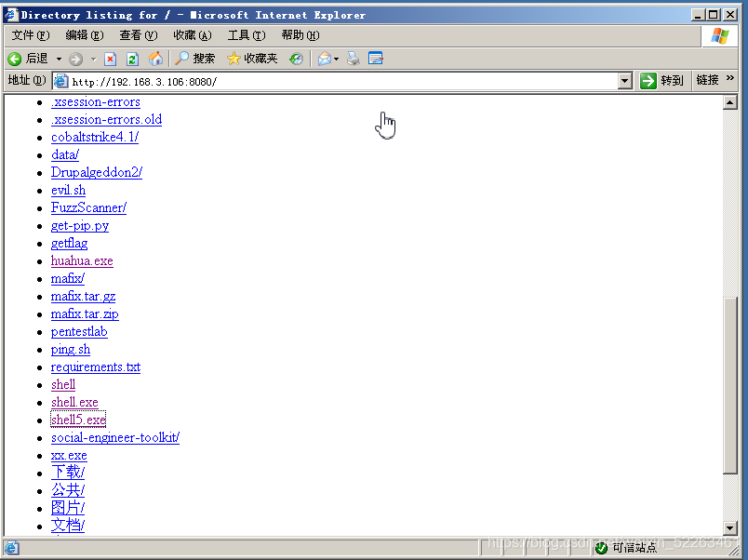Click the green Go arrow button
The image size is (748, 560).
tap(648, 81)
